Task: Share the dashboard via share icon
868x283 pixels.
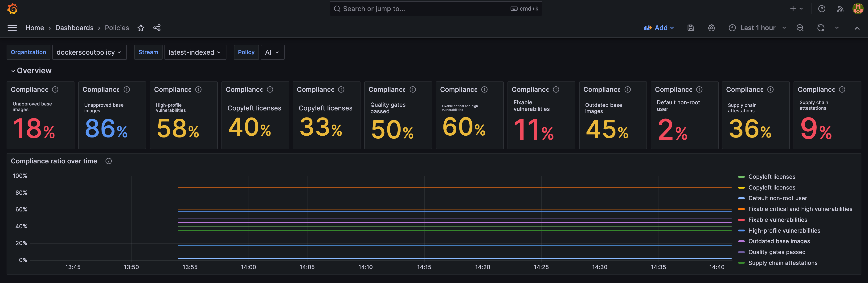Action: coord(157,28)
